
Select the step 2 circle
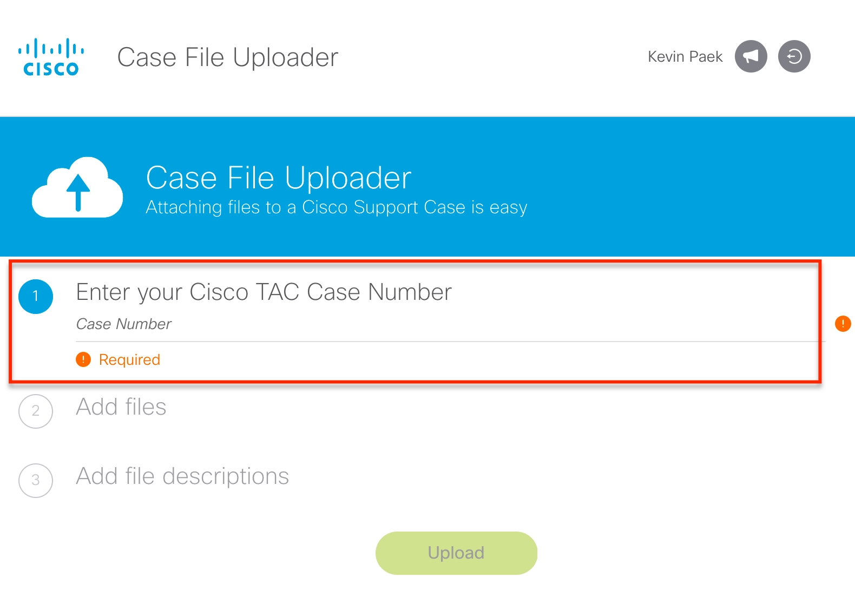(x=36, y=411)
